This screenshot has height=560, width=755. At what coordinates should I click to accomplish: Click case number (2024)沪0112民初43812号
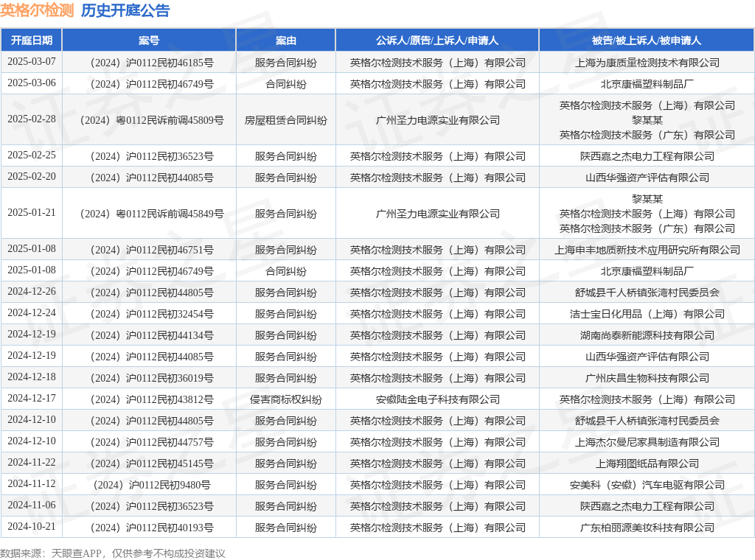(152, 399)
